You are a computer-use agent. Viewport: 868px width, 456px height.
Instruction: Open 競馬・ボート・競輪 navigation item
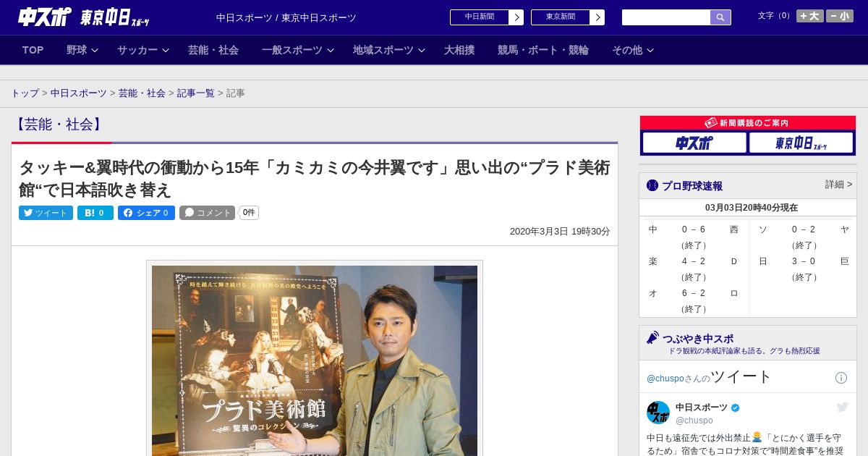tap(543, 50)
